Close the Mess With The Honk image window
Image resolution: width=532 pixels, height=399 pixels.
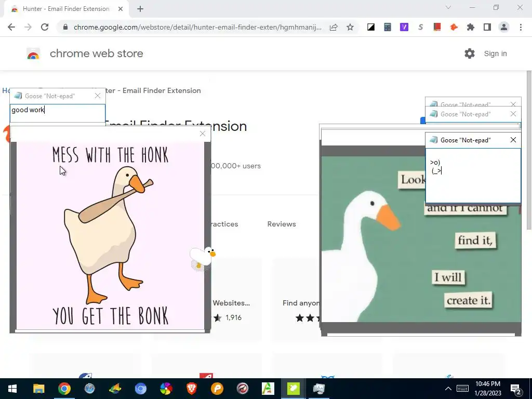(x=203, y=134)
